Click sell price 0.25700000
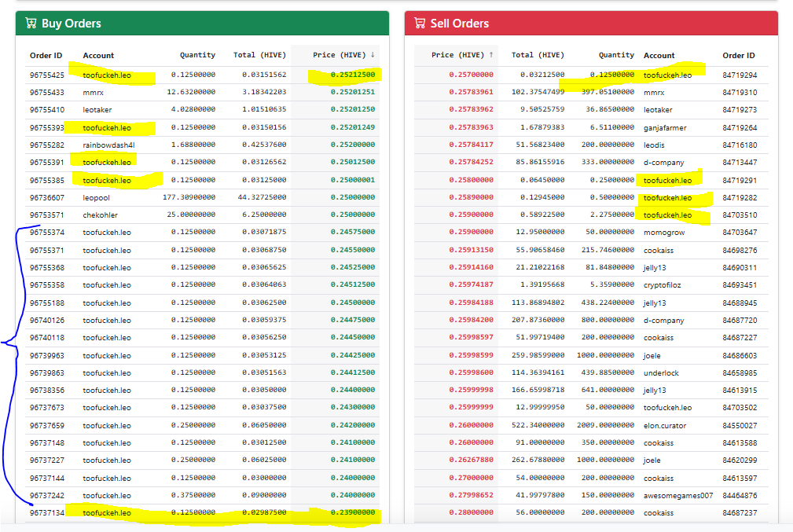Screen dimensions: 793x532 [471, 75]
